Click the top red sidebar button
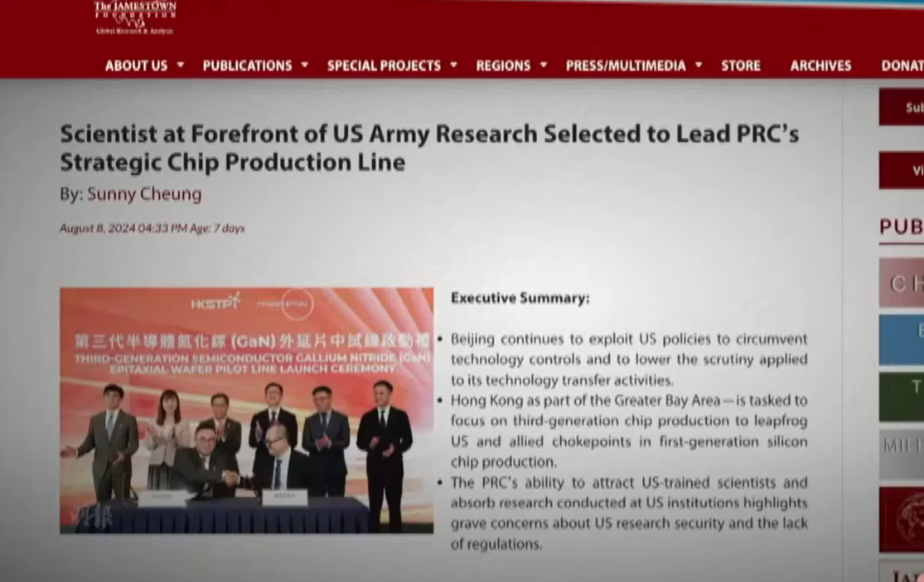 (902, 107)
